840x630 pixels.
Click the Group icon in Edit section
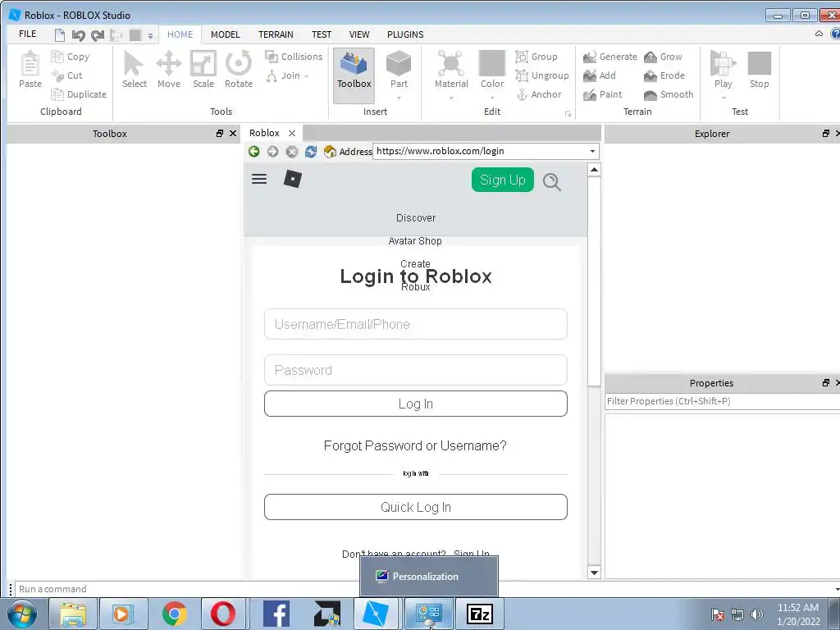(522, 57)
